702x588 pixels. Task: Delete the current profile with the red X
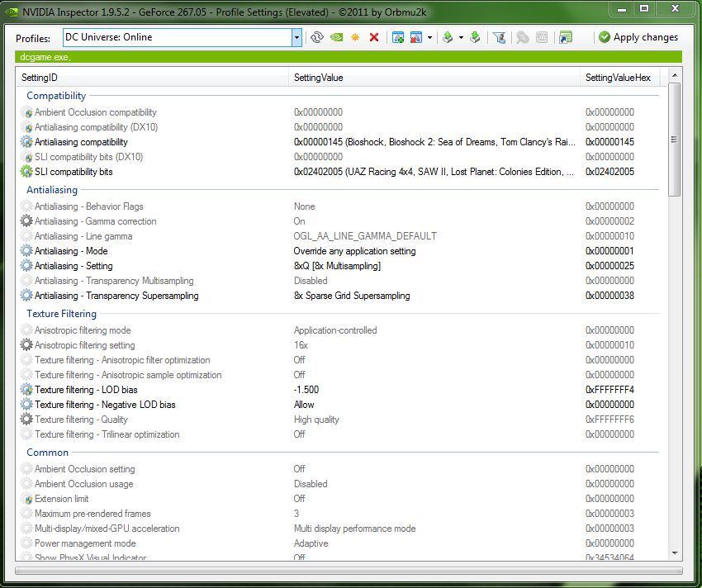(374, 37)
